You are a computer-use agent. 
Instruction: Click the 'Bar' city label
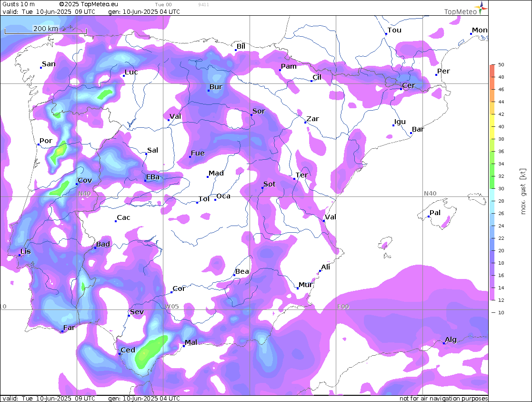[418, 129]
